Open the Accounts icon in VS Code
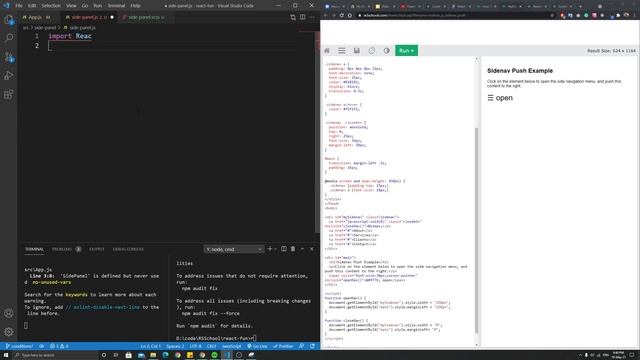Viewport: 640px width, 360px height. coord(9,313)
